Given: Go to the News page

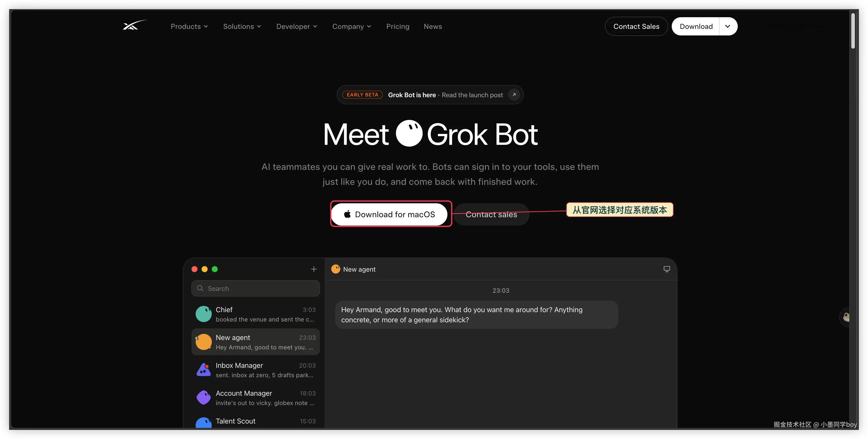Looking at the screenshot, I should pos(433,26).
